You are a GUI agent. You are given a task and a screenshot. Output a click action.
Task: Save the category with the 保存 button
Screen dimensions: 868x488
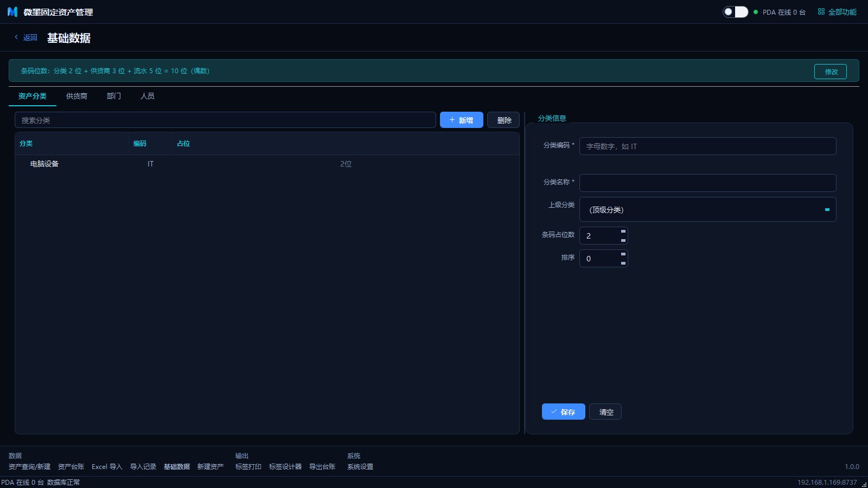[563, 412]
